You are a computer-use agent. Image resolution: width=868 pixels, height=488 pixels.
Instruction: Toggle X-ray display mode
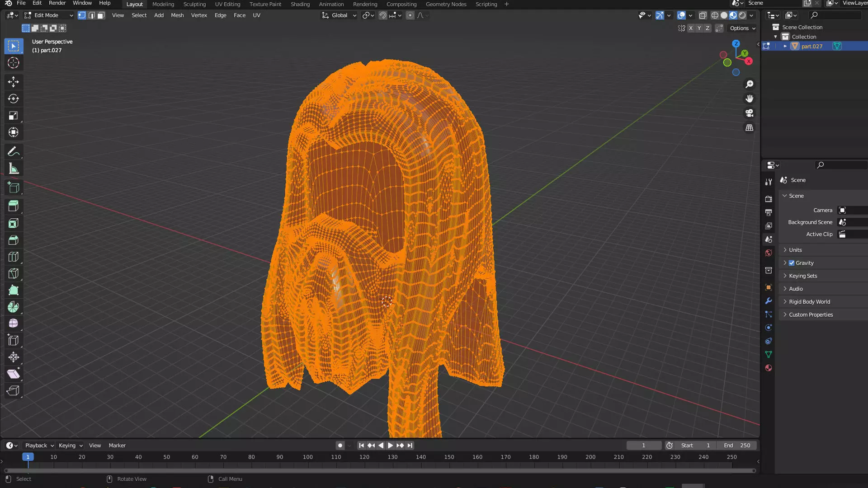click(x=703, y=15)
